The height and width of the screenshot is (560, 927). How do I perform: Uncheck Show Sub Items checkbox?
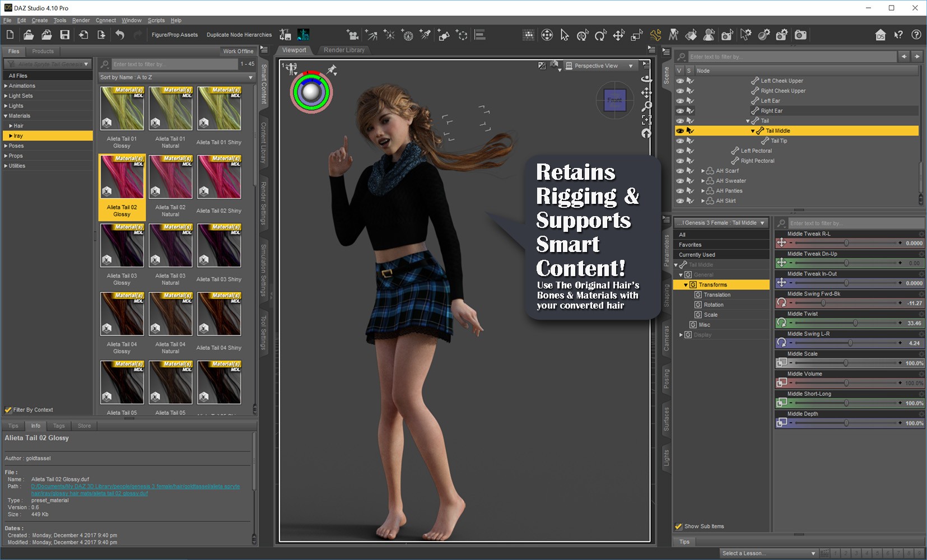[x=679, y=526]
